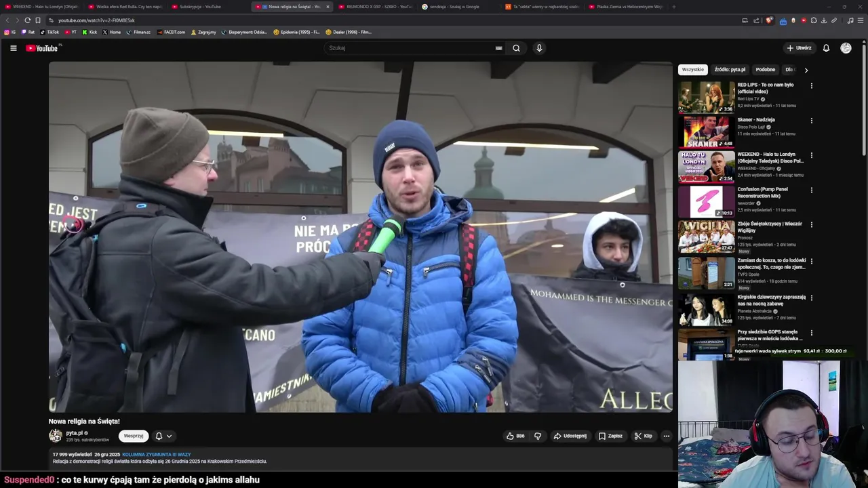Switch to WEEKEND - Halo tu Londyn tab
This screenshot has height=488, width=868.
tap(41, 7)
